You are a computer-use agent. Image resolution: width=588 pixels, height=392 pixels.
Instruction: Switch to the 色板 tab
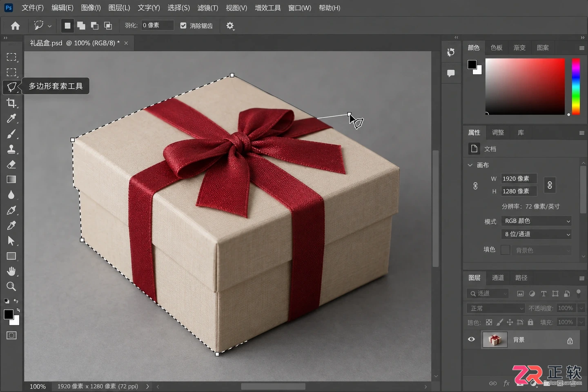click(x=497, y=48)
